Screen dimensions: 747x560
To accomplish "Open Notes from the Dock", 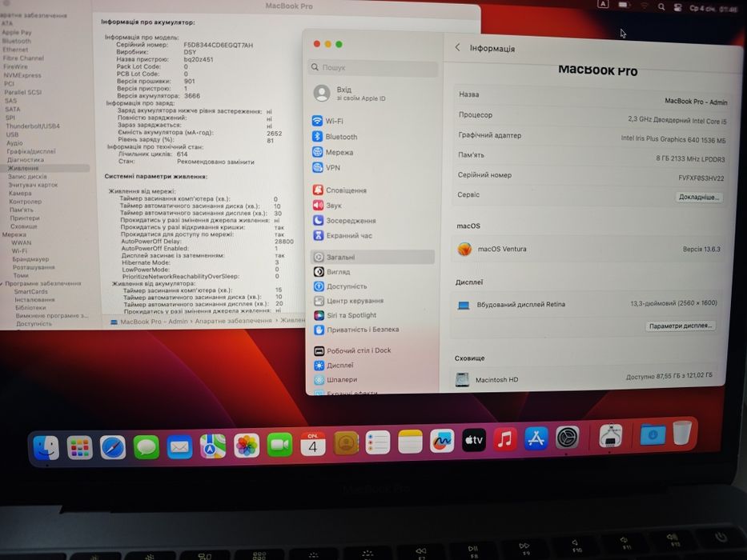I will click(x=410, y=442).
